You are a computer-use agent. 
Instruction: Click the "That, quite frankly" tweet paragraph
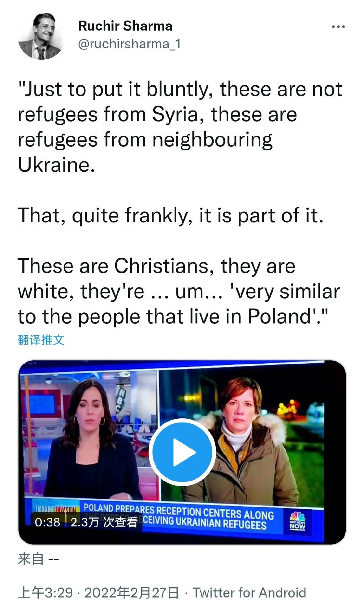171,215
